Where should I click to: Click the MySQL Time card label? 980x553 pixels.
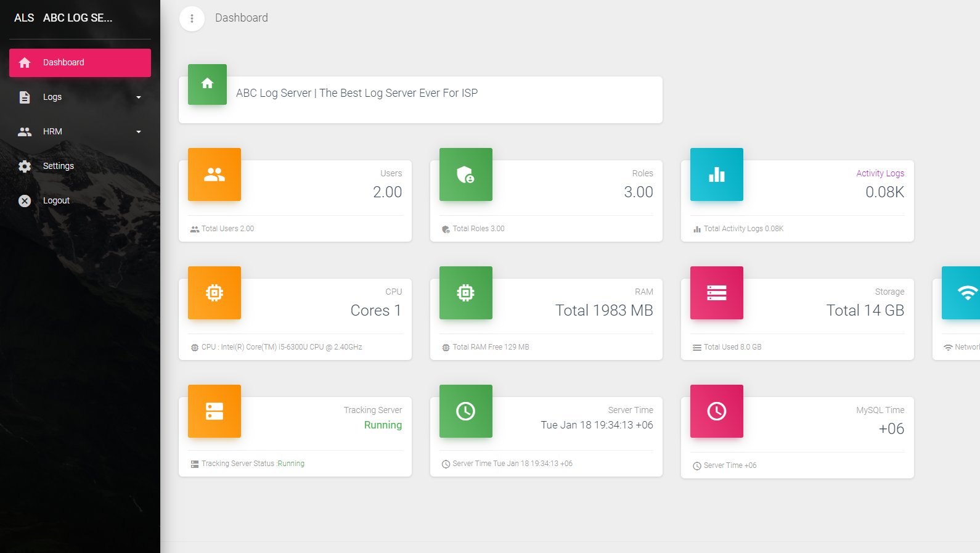click(x=880, y=410)
